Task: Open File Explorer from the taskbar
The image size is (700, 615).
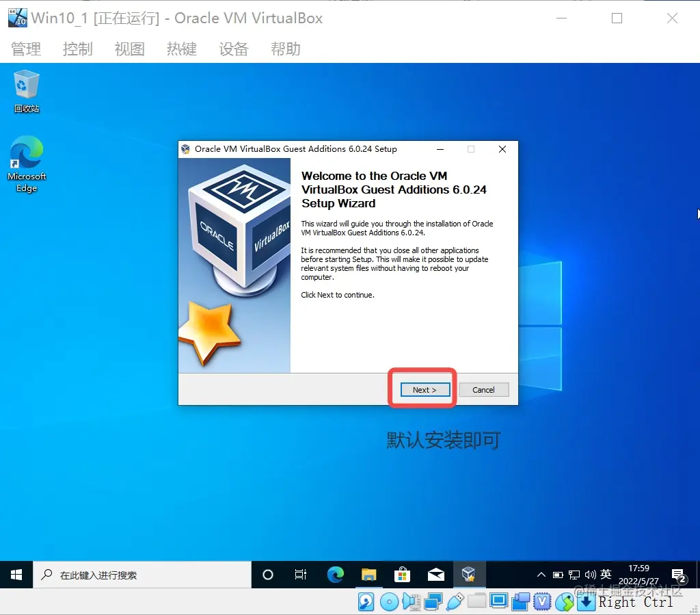Action: coord(368,575)
